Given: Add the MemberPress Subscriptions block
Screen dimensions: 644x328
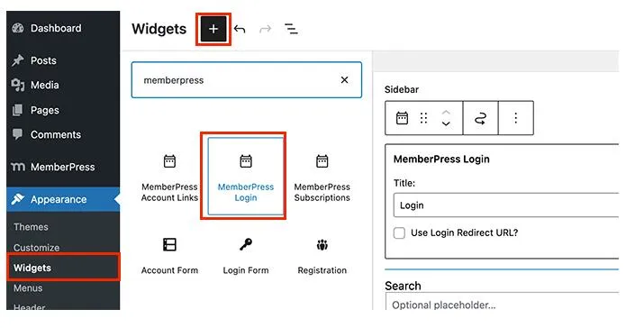Looking at the screenshot, I should [322, 178].
